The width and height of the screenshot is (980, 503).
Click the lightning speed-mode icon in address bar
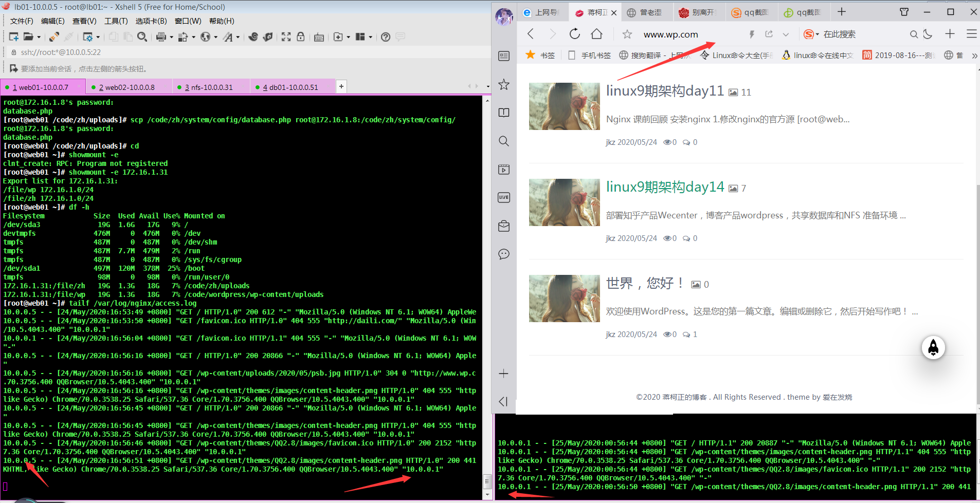(x=752, y=34)
